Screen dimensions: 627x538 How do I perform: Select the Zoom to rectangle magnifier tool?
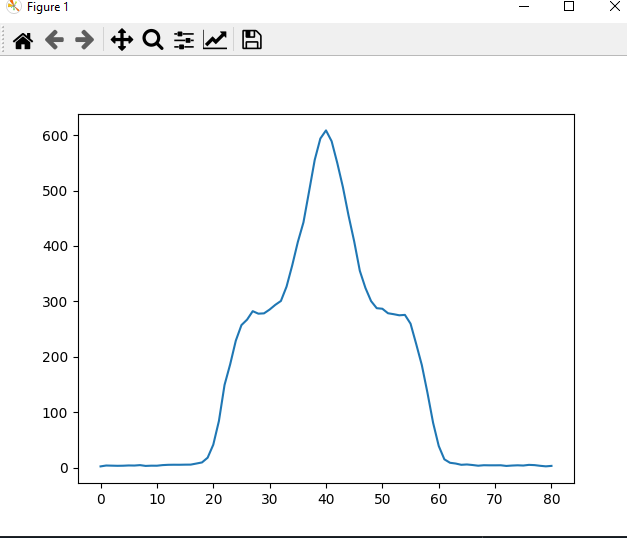point(153,40)
